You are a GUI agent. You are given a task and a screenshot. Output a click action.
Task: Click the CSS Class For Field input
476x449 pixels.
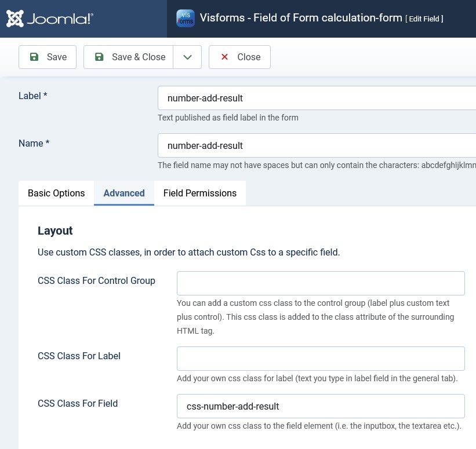tap(321, 406)
